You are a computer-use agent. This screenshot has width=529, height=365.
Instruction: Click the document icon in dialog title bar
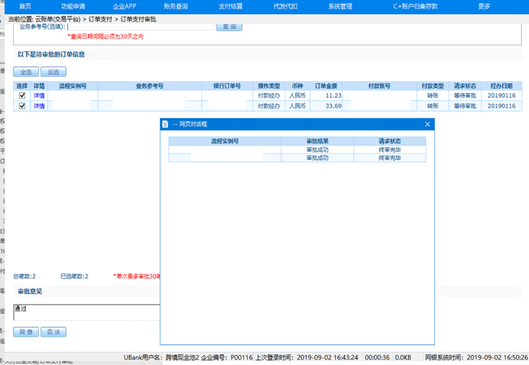(x=165, y=124)
